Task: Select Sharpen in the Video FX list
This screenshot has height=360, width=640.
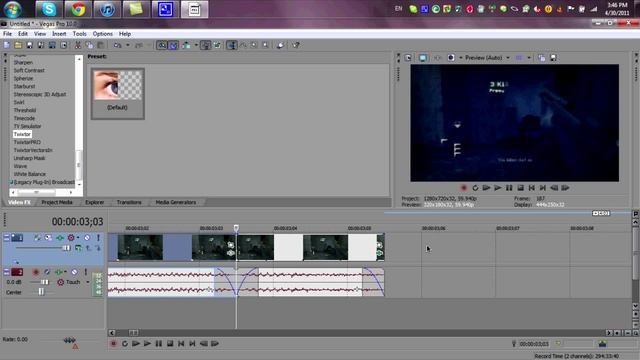Action: 23,62
